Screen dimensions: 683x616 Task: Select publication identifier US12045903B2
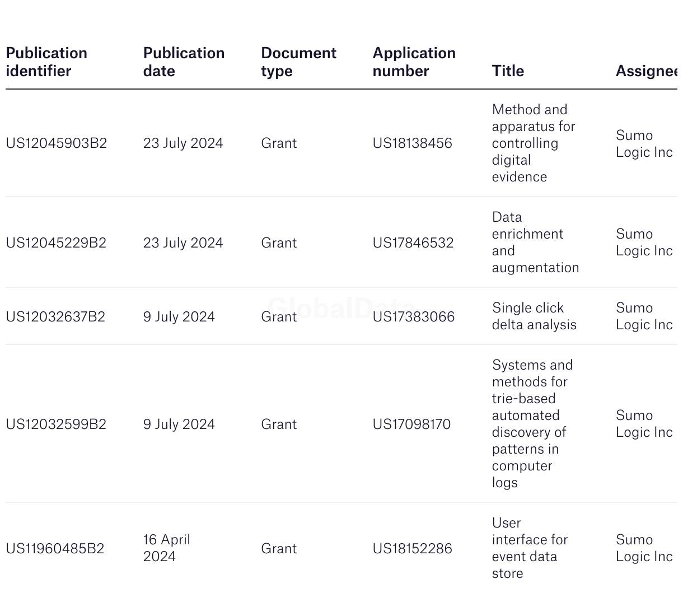56,143
